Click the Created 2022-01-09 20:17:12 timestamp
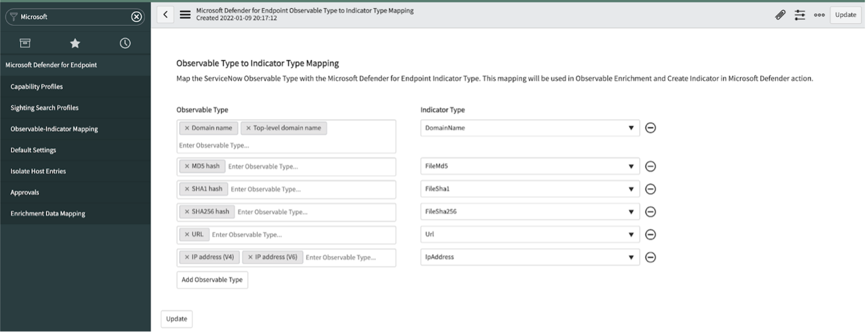 tap(236, 18)
